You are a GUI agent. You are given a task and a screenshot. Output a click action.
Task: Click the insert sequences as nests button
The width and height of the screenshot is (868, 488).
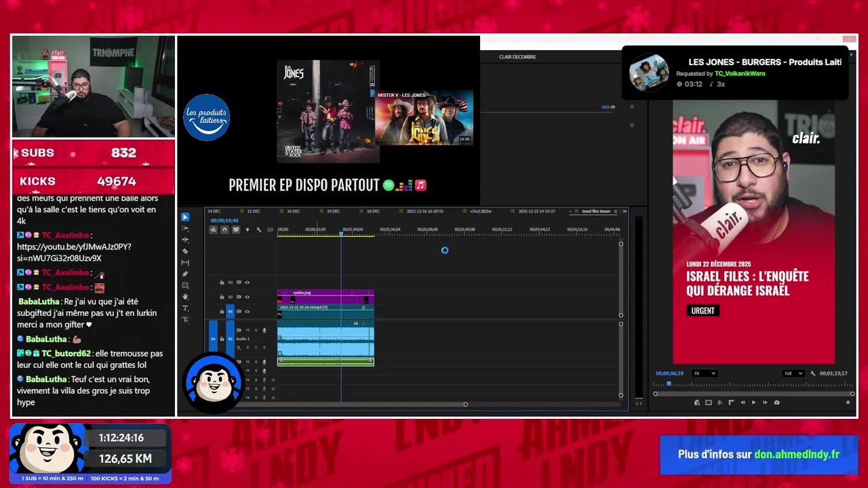(213, 230)
